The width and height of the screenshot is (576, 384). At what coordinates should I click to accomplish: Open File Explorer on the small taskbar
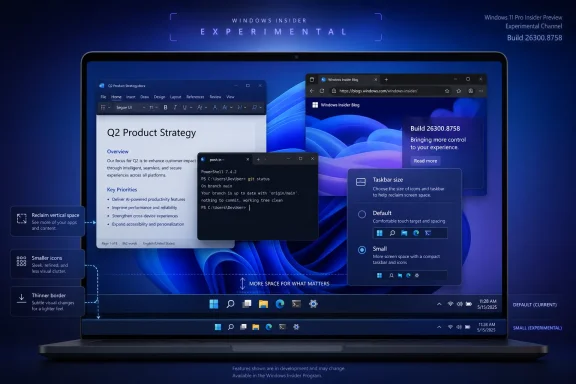256,327
